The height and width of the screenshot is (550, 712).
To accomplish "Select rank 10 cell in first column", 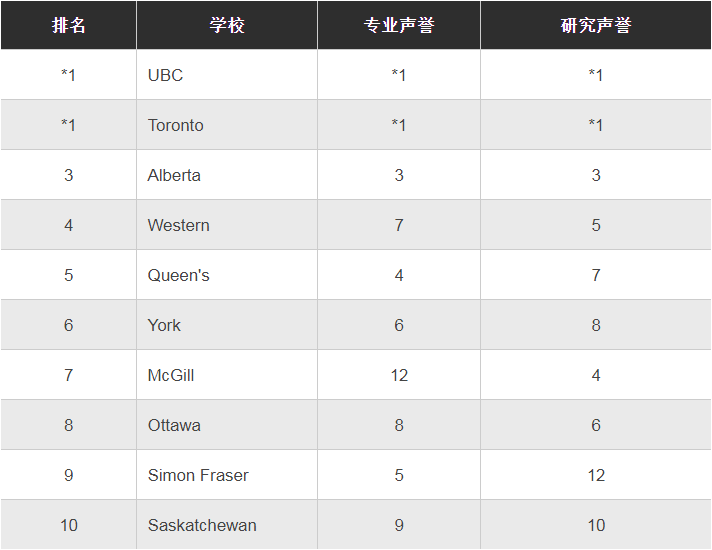I will [68, 525].
